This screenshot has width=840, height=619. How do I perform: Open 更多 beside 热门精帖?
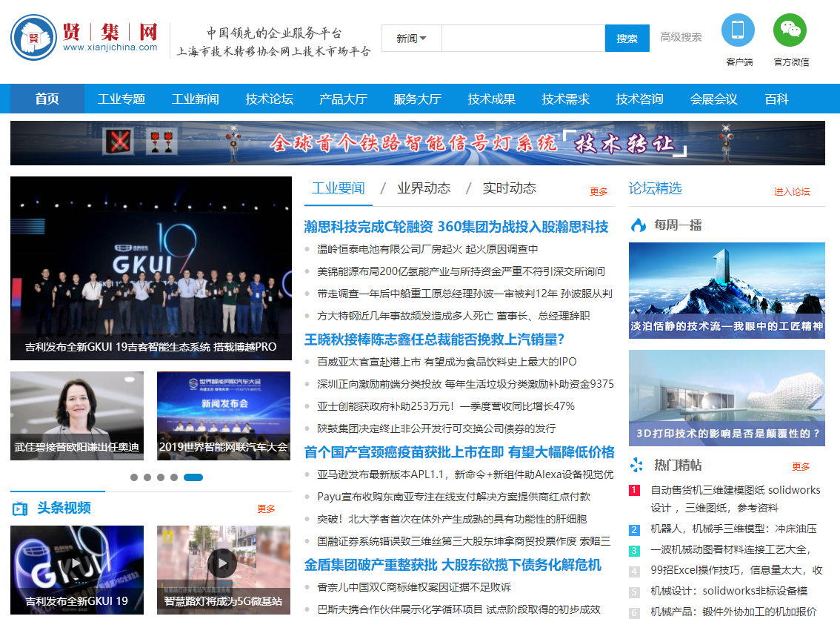(801, 467)
